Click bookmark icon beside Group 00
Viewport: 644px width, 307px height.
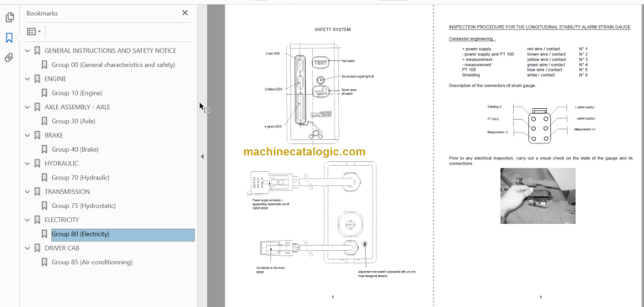tap(44, 65)
